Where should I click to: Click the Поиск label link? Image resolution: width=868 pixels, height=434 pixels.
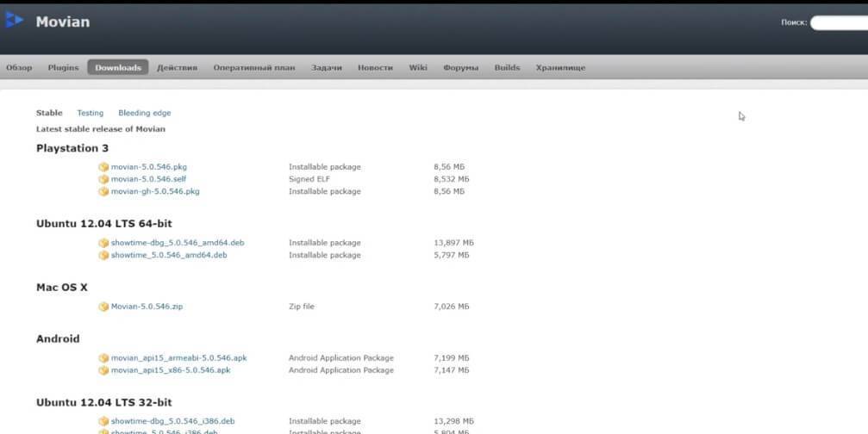(794, 22)
